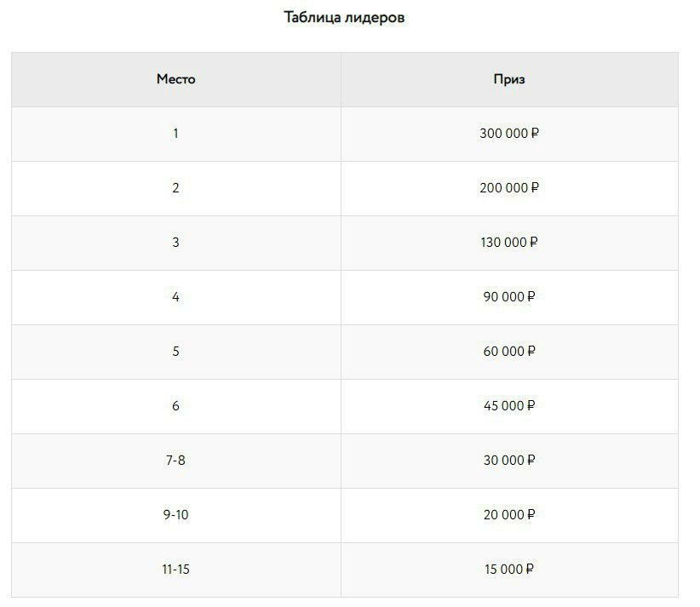Click the 20 000 ₽ prize cell
700x607 pixels.
pos(509,515)
